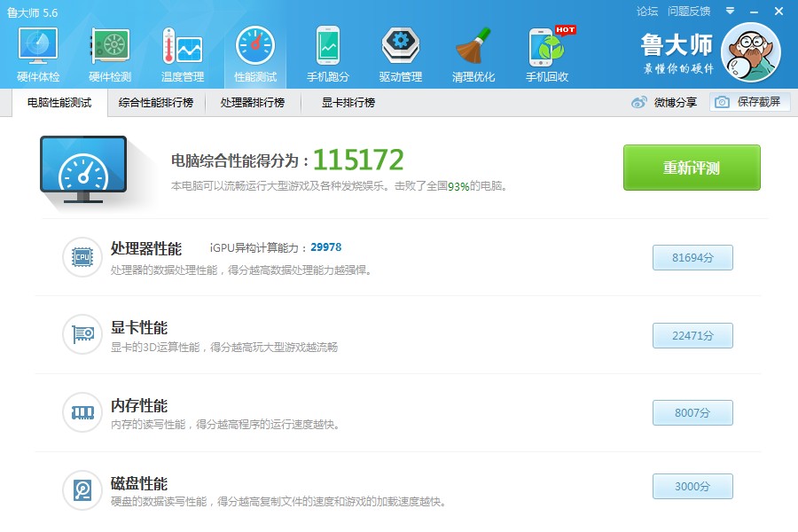Switch to 显卡排行榜 tab
This screenshot has width=798, height=532.
pos(348,103)
